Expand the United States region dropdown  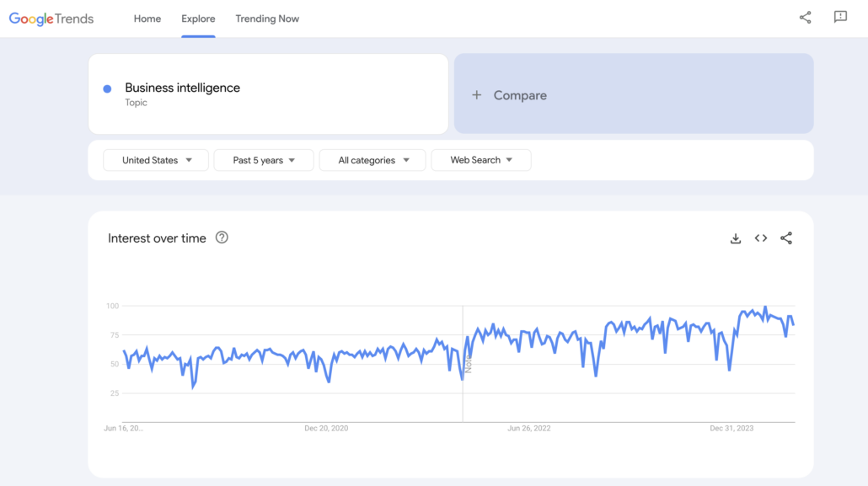click(x=156, y=160)
